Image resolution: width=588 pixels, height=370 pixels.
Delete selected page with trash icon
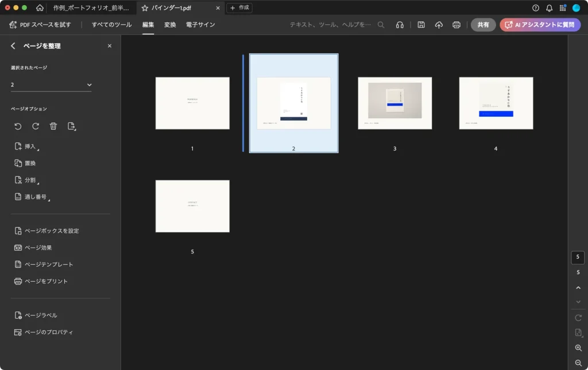pyautogui.click(x=53, y=126)
